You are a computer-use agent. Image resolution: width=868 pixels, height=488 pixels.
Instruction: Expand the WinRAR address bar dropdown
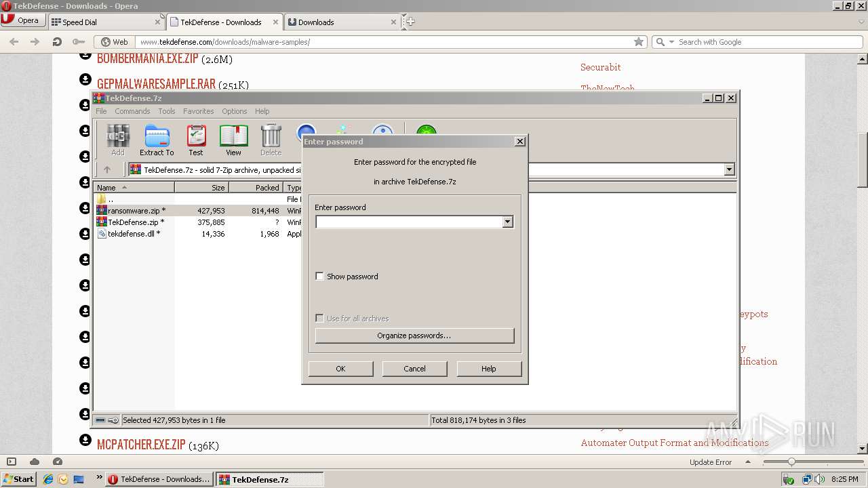[729, 169]
